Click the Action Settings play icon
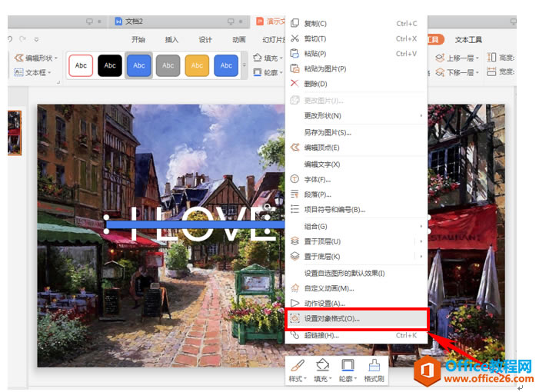Screen dimensions: 539x392 (294, 303)
